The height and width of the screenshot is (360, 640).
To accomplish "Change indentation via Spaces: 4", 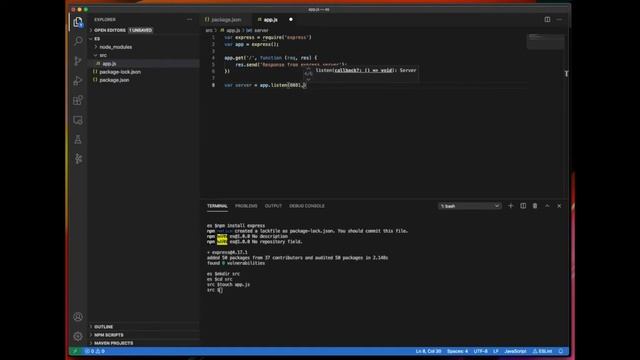I will (458, 351).
